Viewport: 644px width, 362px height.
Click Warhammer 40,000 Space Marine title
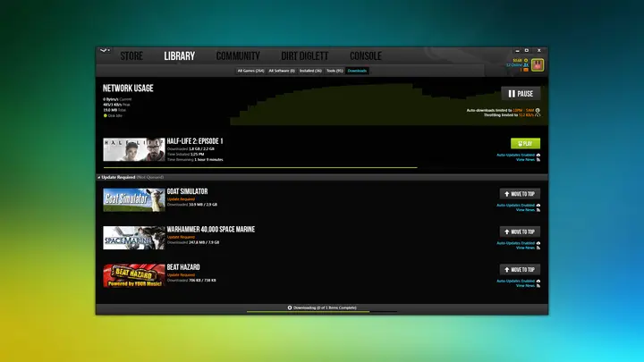(211, 230)
